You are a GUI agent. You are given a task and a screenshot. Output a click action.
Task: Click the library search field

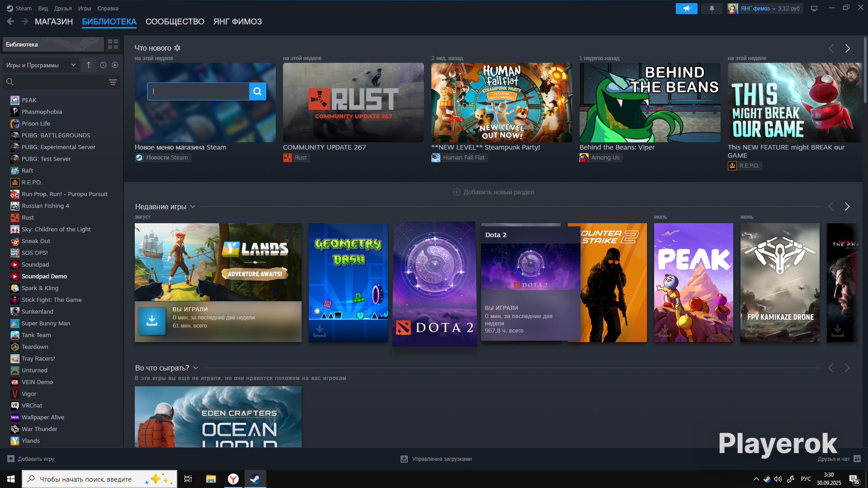(x=62, y=82)
